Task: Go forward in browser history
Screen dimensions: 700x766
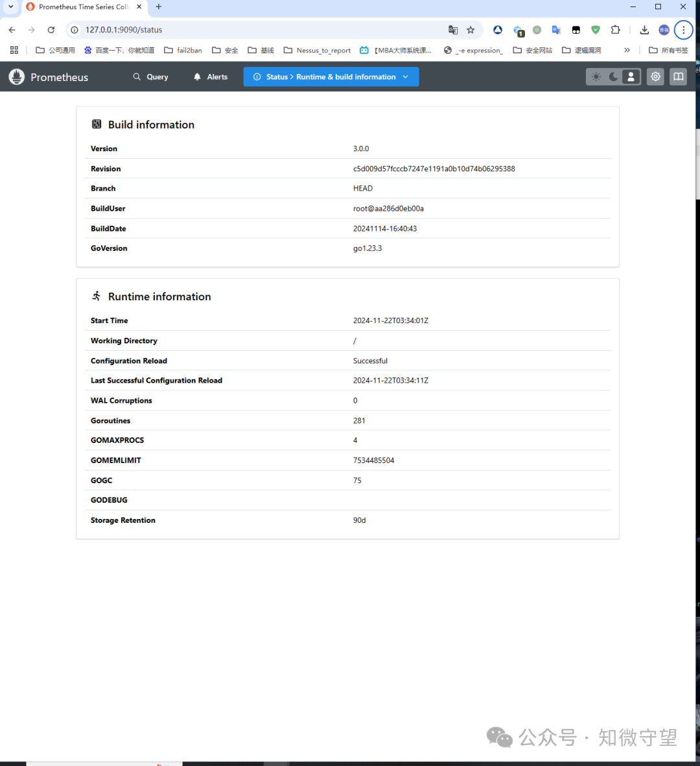Action: 31,30
